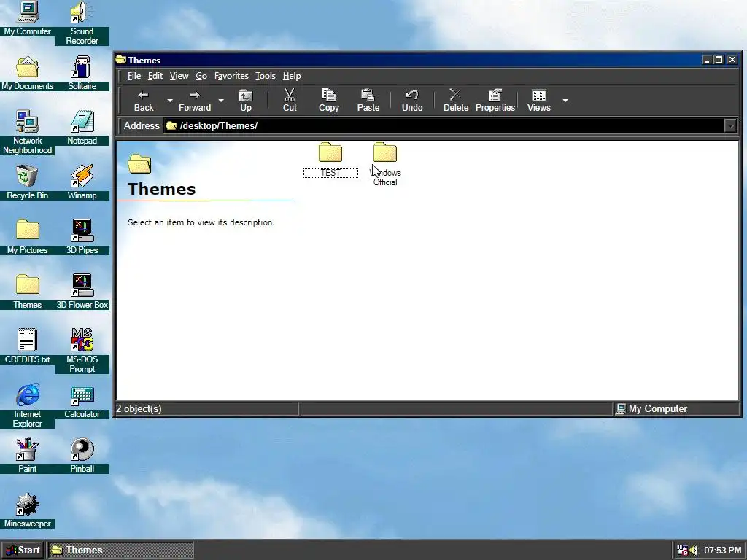Viewport: 747px width, 560px height.
Task: Open the Favorites menu
Action: tap(231, 76)
